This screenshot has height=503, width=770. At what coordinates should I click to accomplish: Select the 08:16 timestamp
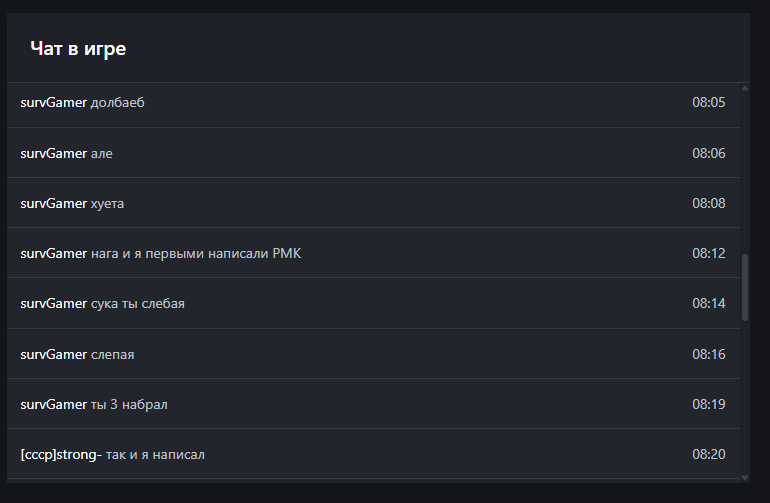[708, 354]
